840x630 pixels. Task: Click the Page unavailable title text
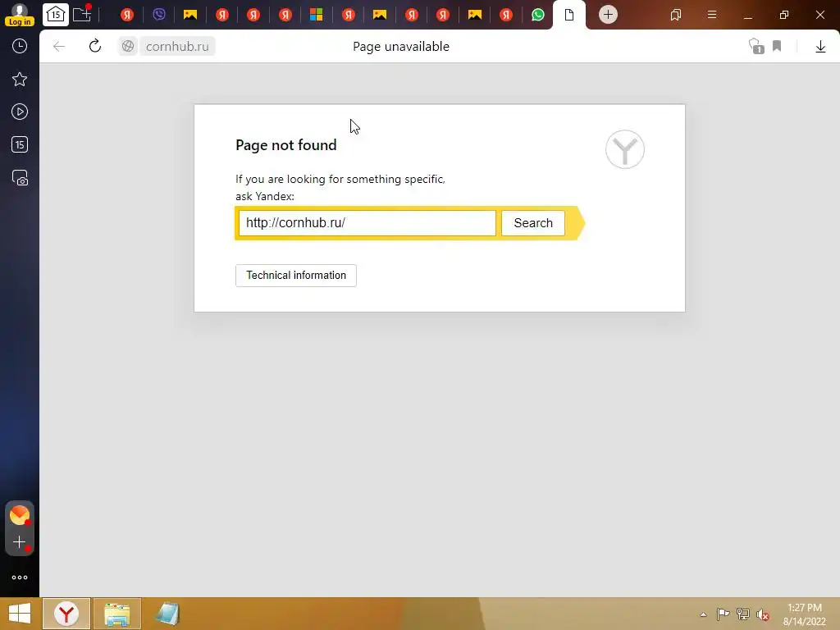tap(400, 47)
